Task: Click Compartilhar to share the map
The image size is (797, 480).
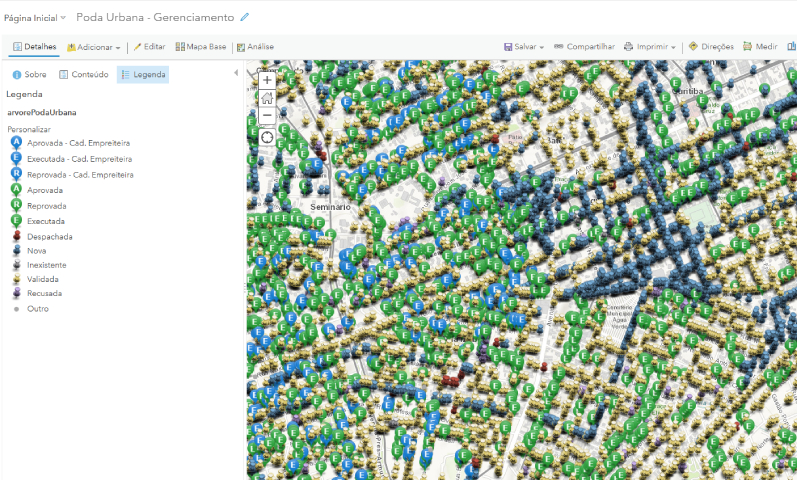Action: click(583, 47)
